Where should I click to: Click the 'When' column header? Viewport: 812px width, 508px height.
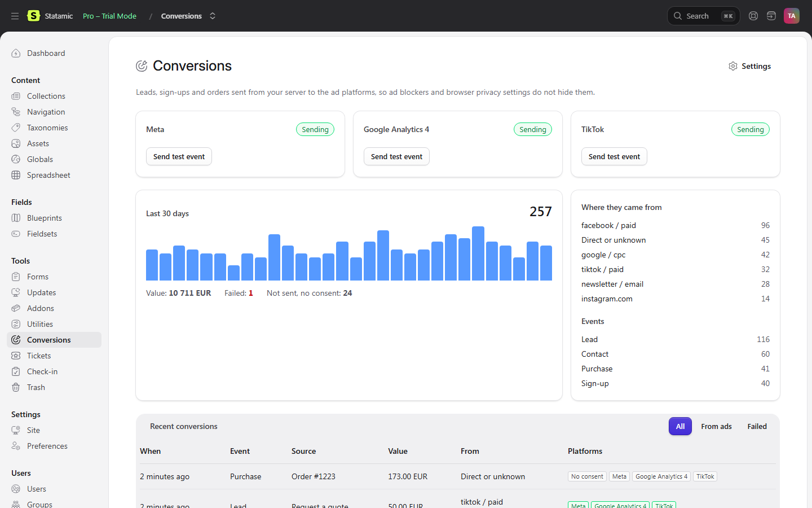click(151, 451)
